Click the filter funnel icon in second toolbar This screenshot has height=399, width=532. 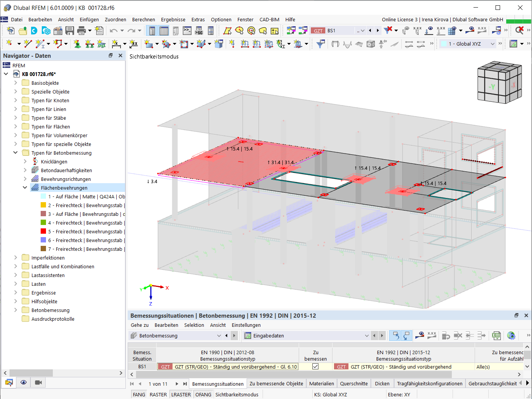320,44
